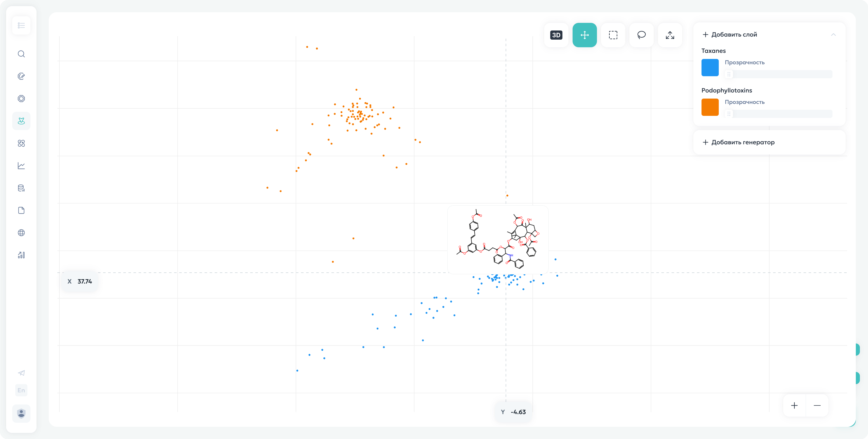
Task: Click the export/share plot icon
Action: click(x=670, y=35)
